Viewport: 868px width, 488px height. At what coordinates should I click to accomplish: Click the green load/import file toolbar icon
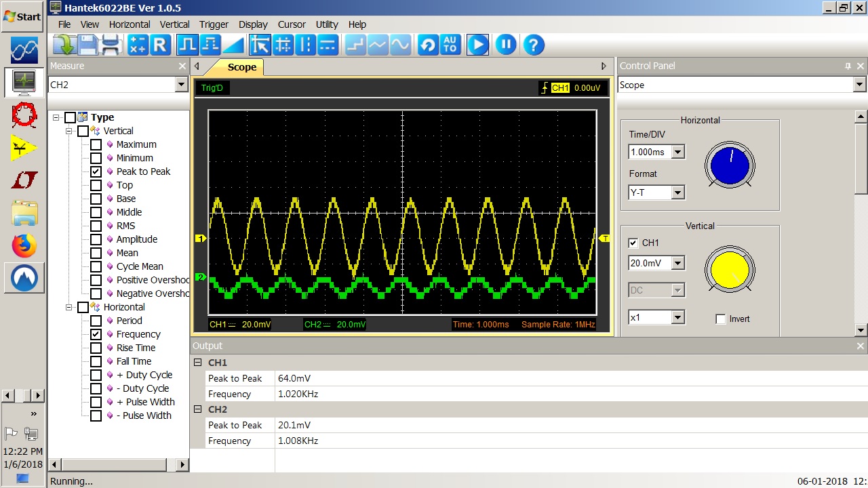tap(66, 45)
